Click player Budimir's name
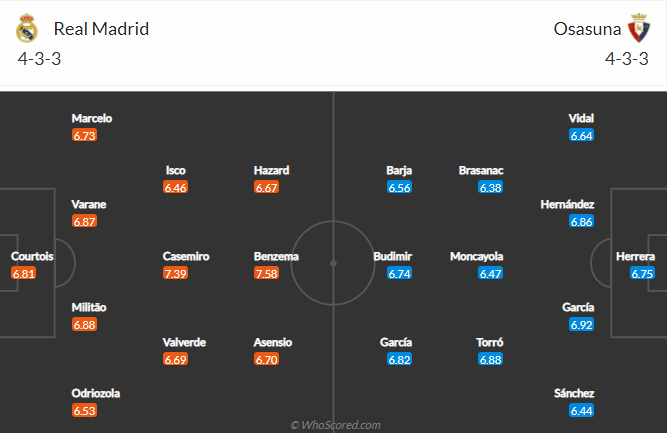 coord(393,256)
